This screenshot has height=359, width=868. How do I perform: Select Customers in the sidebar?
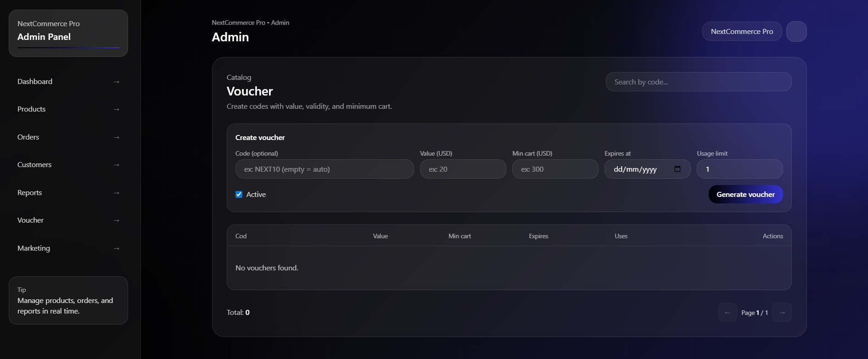click(x=68, y=165)
